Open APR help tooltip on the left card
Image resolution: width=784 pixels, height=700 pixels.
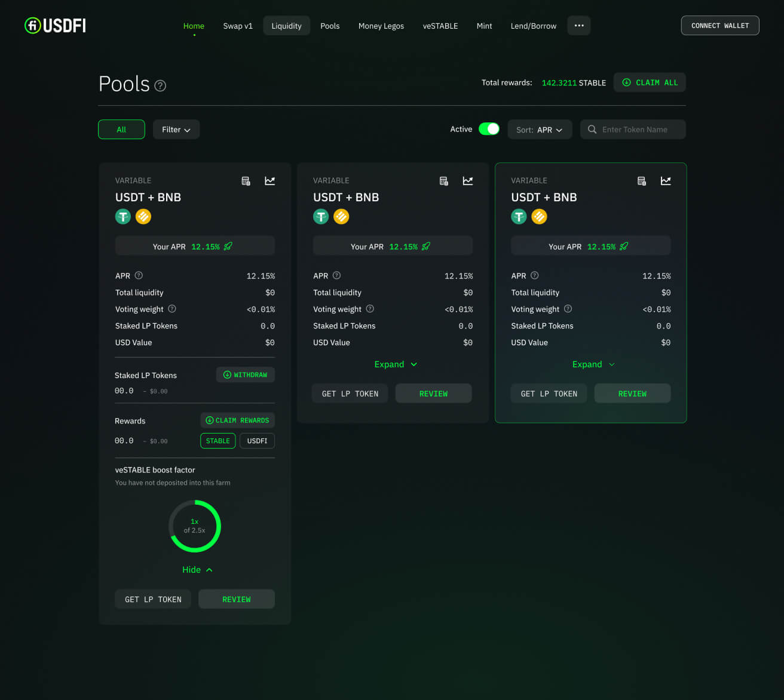click(x=139, y=275)
